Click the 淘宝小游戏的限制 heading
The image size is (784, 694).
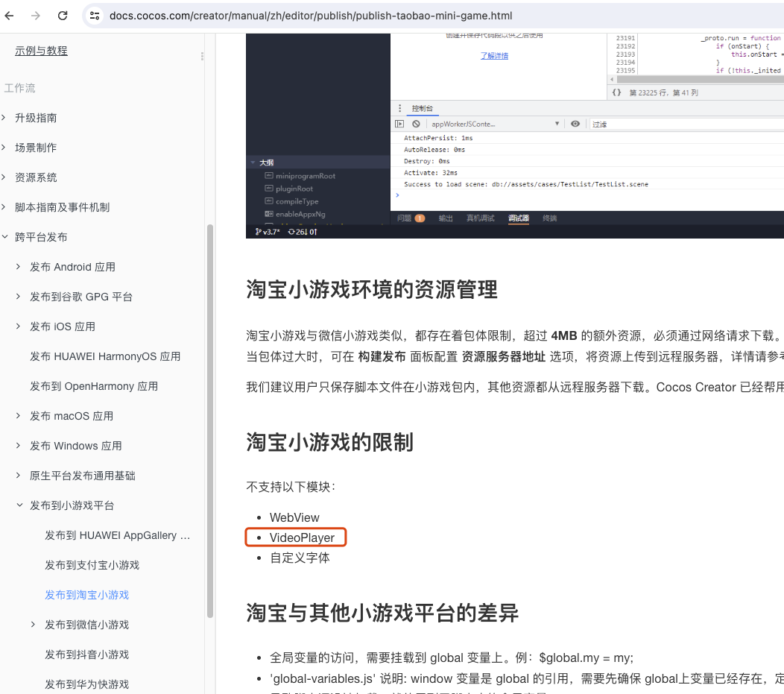(329, 443)
